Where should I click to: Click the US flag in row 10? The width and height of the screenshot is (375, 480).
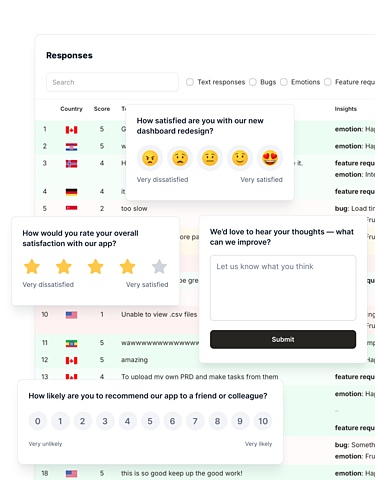pyautogui.click(x=71, y=315)
